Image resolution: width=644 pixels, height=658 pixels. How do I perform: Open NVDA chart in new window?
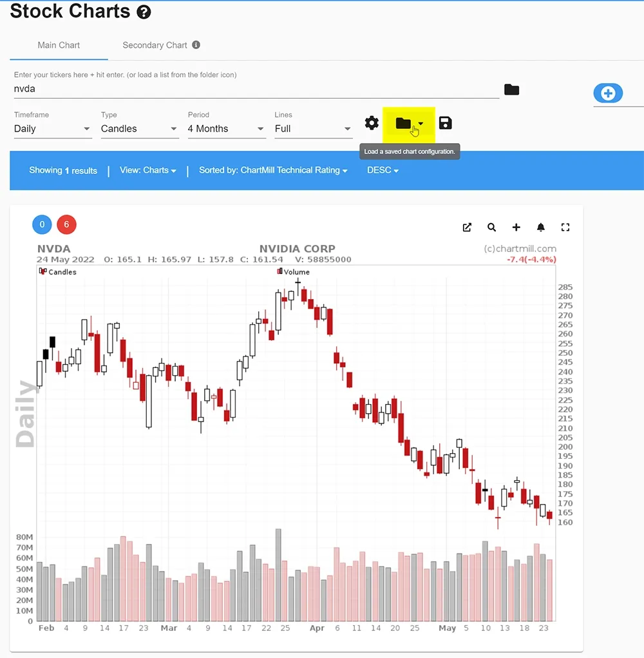click(x=467, y=227)
